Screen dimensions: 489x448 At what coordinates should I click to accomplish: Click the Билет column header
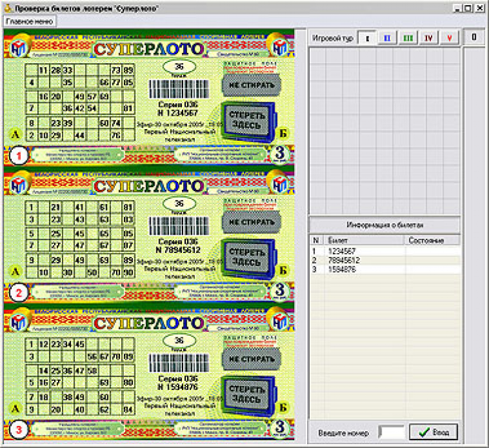(x=365, y=240)
